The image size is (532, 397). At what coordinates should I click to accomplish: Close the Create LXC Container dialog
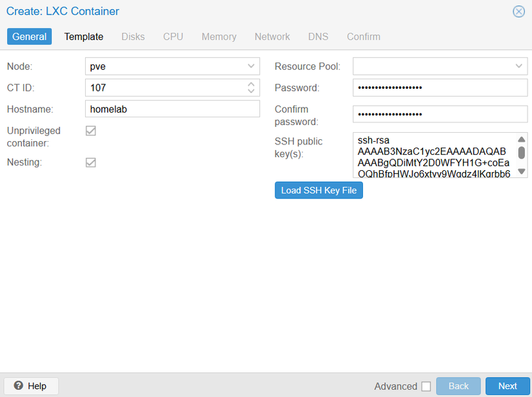point(518,12)
